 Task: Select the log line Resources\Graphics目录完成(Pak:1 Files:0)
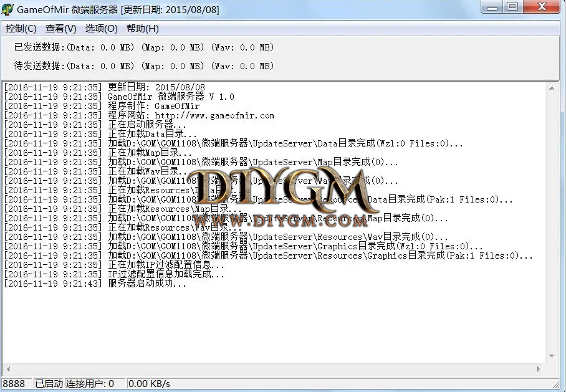[x=268, y=256]
